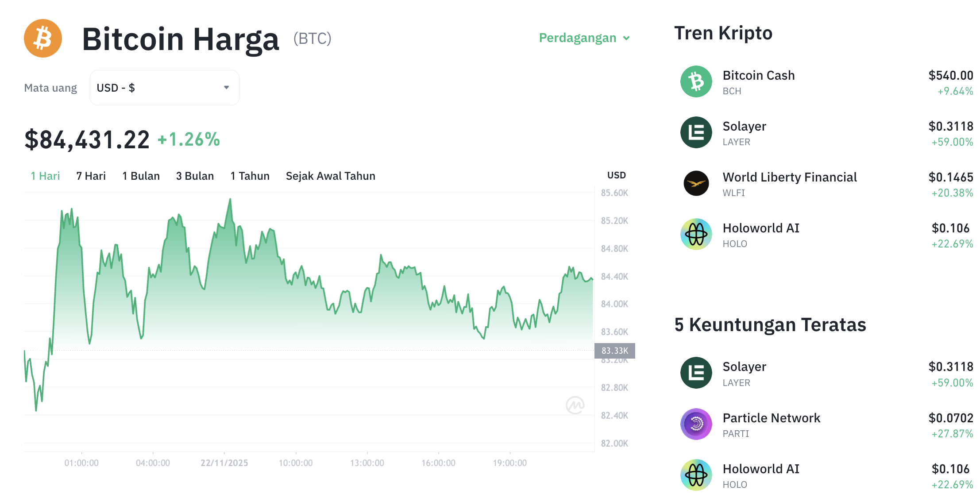Viewport: 980px width, 502px height.
Task: Click the World Liberty Financial name
Action: (x=790, y=177)
